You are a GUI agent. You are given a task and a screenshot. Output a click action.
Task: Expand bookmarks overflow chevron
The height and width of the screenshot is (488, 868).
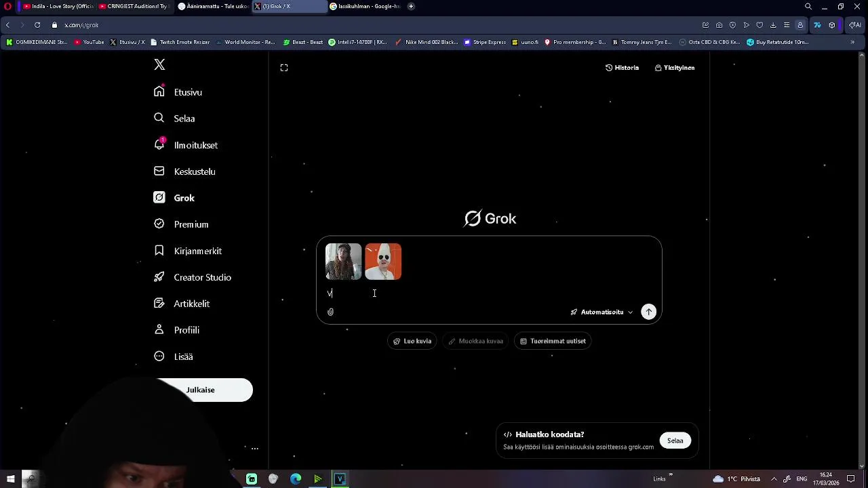click(852, 42)
